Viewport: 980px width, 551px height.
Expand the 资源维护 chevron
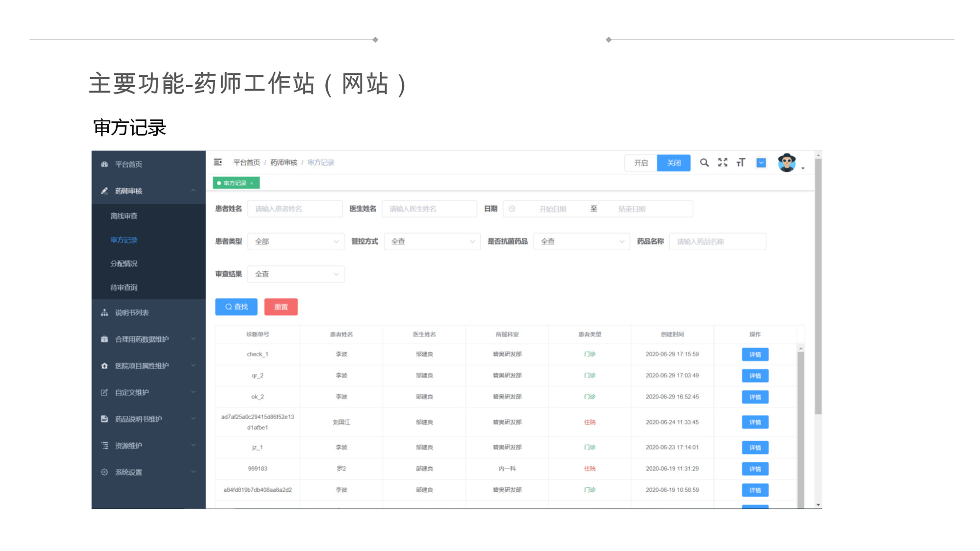[194, 445]
